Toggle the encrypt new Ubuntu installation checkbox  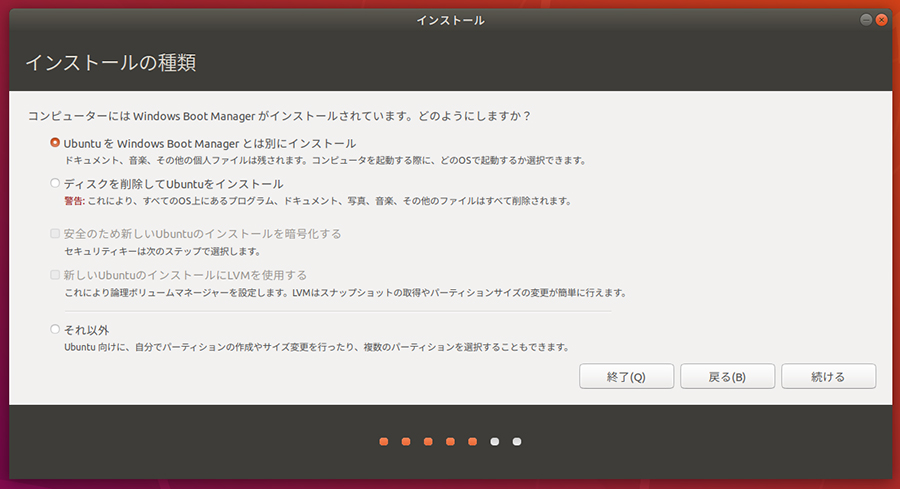tap(55, 233)
